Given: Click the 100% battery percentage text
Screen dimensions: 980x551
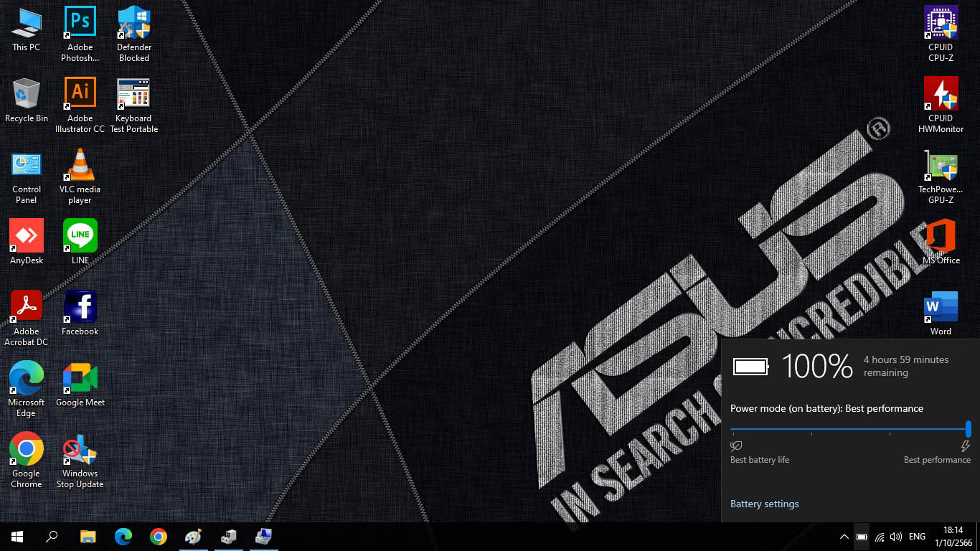Looking at the screenshot, I should click(817, 366).
